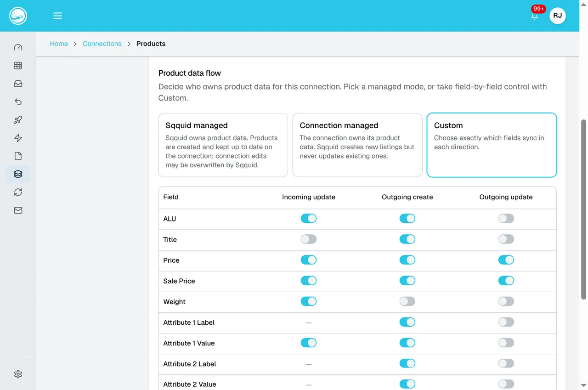Open the document file icon in the sidebar
The image size is (588, 390).
18,156
